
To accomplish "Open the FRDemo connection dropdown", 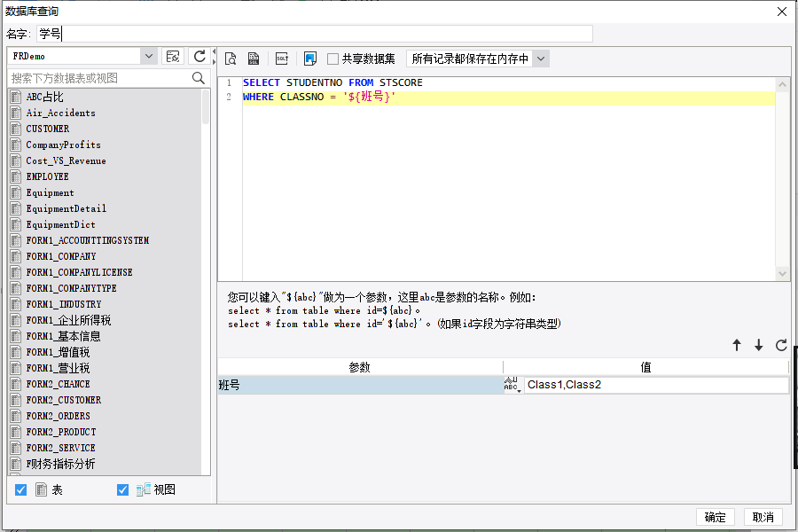I will click(149, 56).
